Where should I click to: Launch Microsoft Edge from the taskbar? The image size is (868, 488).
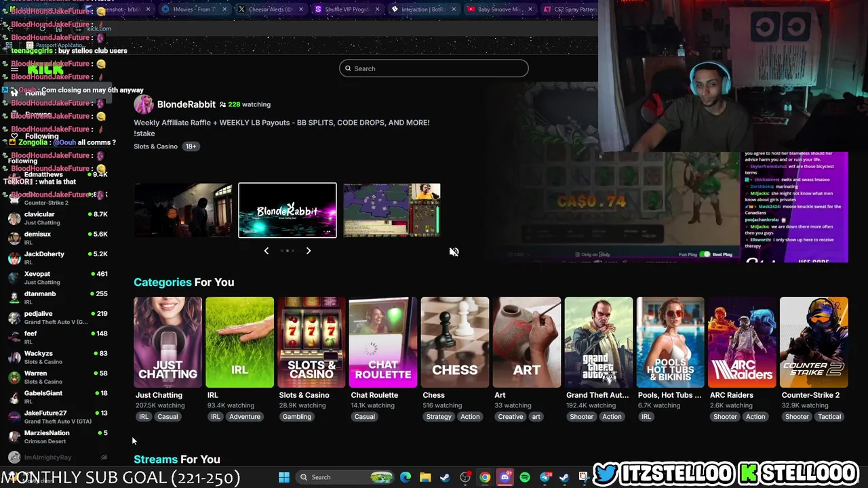pyautogui.click(x=406, y=477)
